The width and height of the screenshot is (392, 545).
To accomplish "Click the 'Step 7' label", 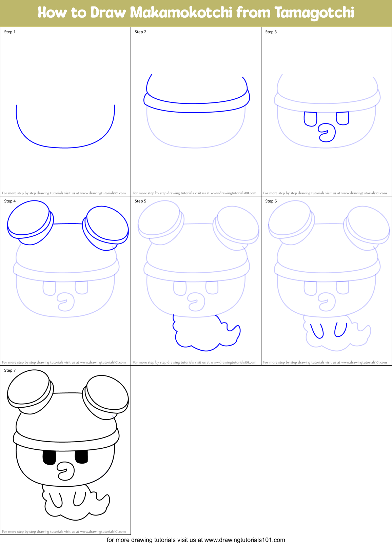I will tap(10, 370).
